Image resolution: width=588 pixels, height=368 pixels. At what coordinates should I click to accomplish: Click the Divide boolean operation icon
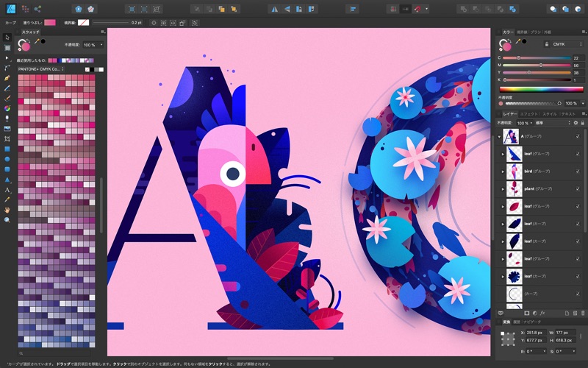click(512, 9)
